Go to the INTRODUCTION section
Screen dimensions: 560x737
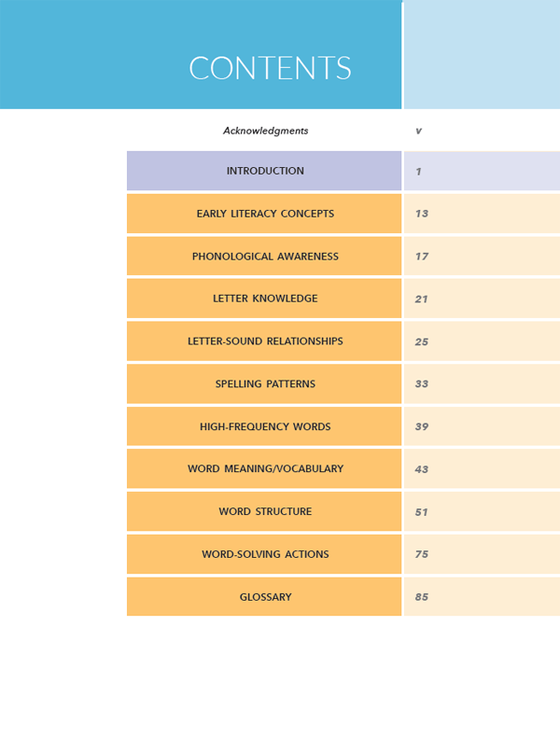pos(265,171)
